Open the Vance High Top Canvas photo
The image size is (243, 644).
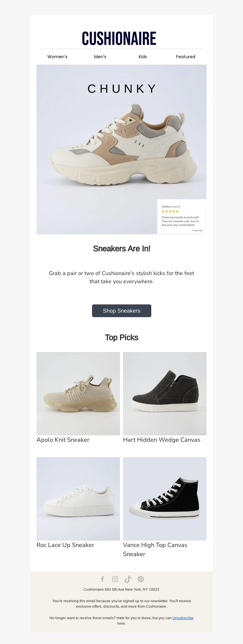[x=165, y=499]
